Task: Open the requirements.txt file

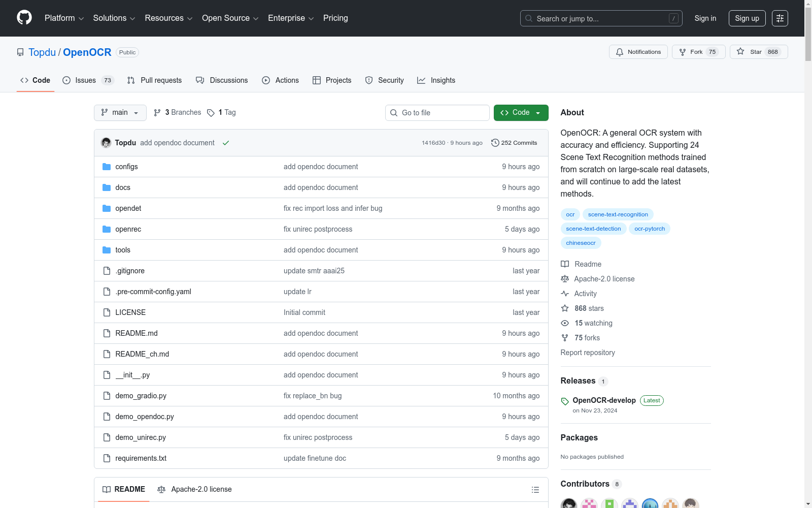Action: tap(141, 458)
